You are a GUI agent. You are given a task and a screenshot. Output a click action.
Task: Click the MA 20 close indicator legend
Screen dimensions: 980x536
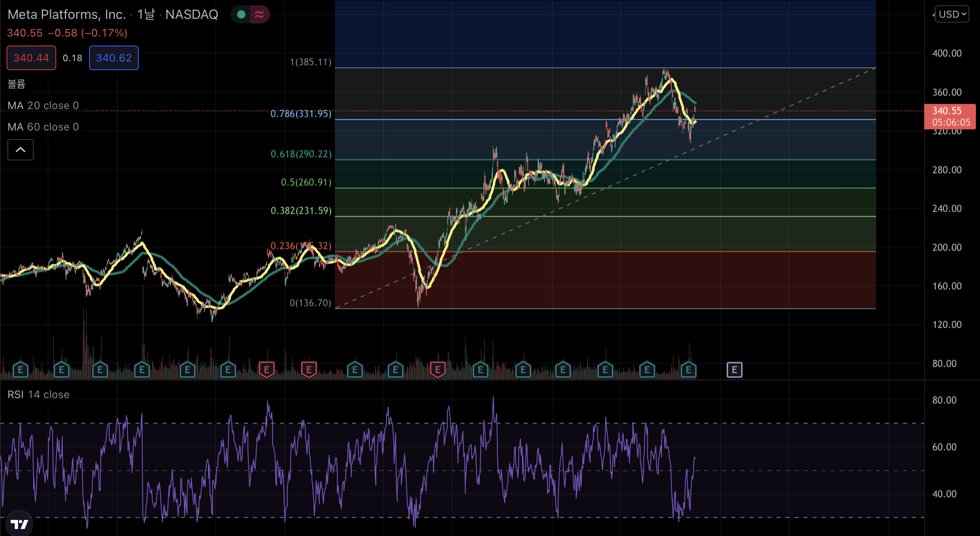click(x=43, y=105)
